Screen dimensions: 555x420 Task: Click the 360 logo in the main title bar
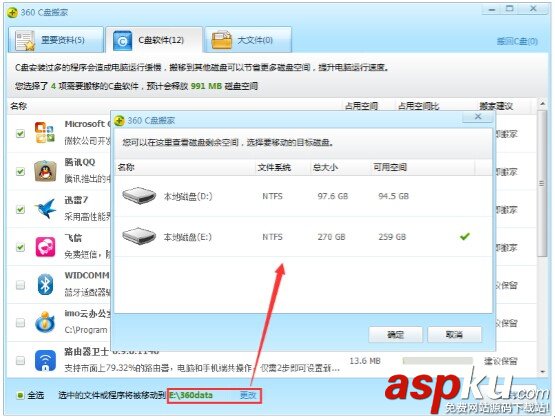12,13
